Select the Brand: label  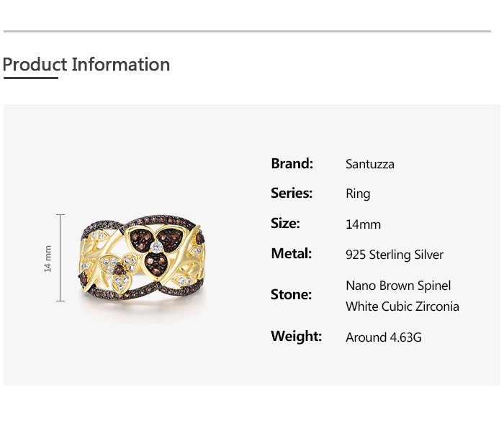click(292, 163)
